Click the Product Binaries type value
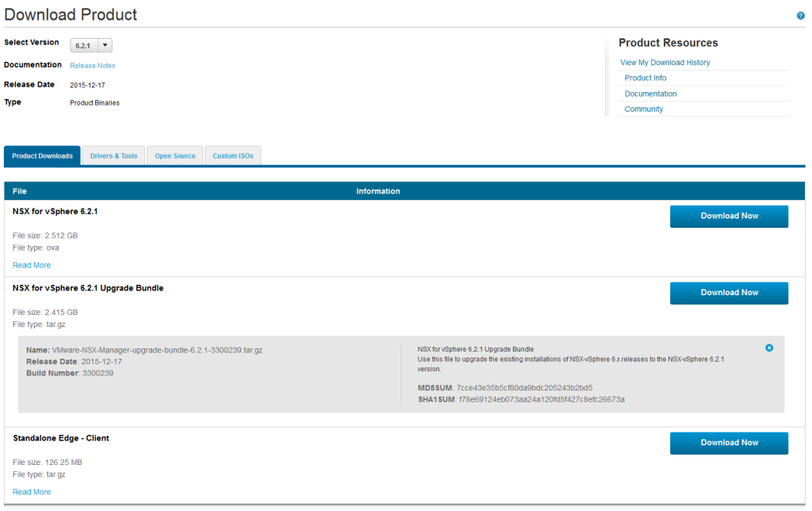812x511 pixels. [x=95, y=102]
